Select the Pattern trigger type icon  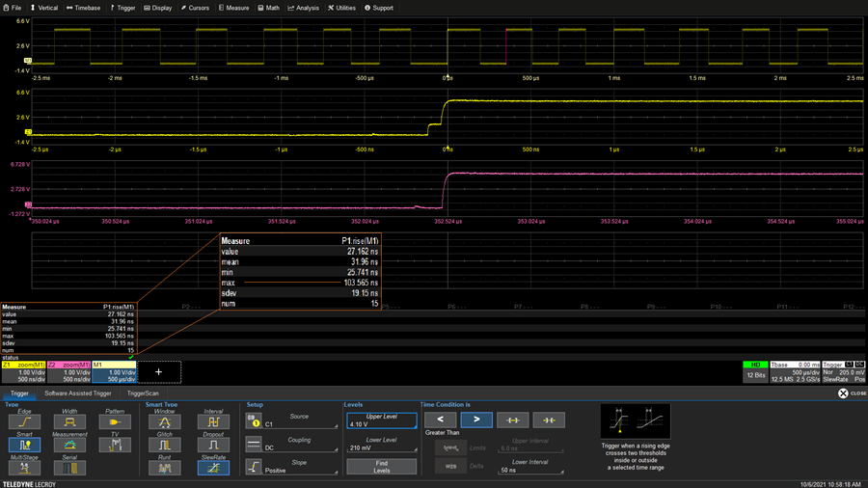(115, 421)
